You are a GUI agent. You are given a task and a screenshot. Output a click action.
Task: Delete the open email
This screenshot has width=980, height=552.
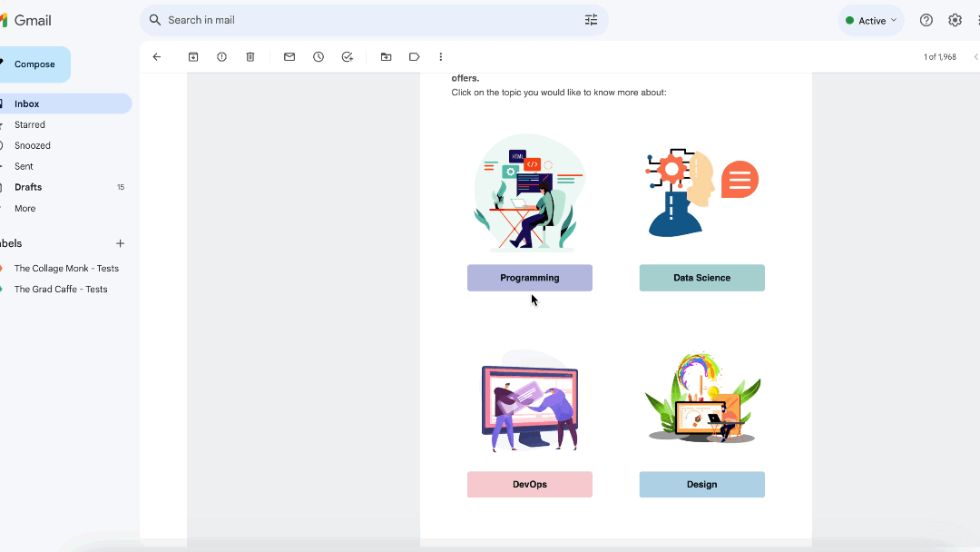[x=250, y=56]
